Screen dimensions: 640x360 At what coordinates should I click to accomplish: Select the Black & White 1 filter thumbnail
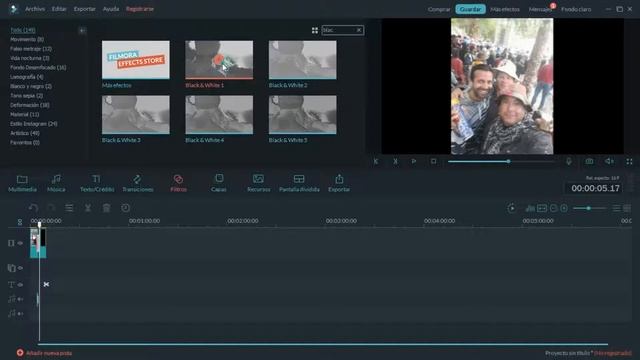point(219,60)
